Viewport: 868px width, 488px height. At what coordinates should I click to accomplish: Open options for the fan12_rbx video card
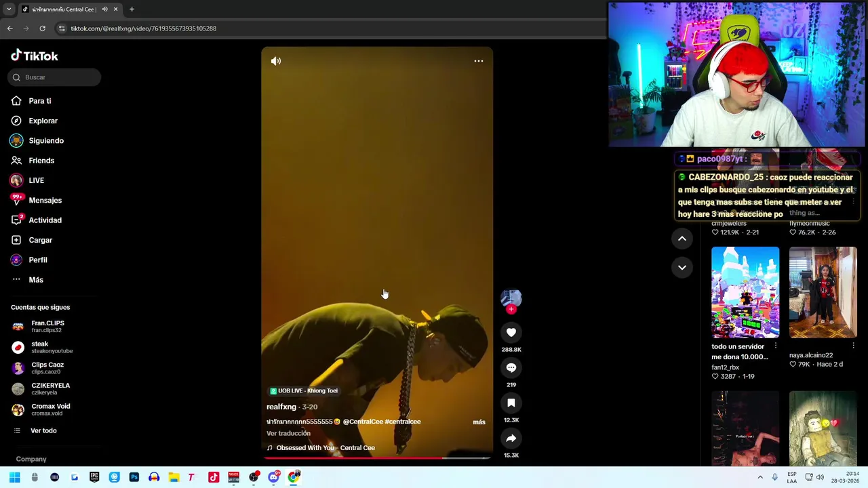tap(776, 346)
